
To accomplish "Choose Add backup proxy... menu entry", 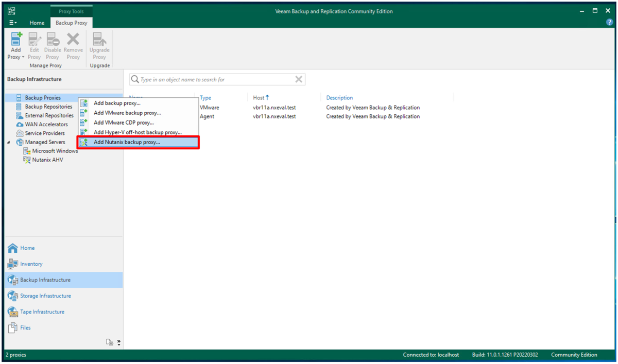I will (x=138, y=103).
